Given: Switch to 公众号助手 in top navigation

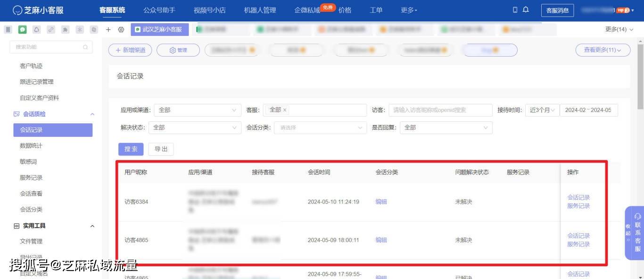Looking at the screenshot, I should pyautogui.click(x=159, y=10).
